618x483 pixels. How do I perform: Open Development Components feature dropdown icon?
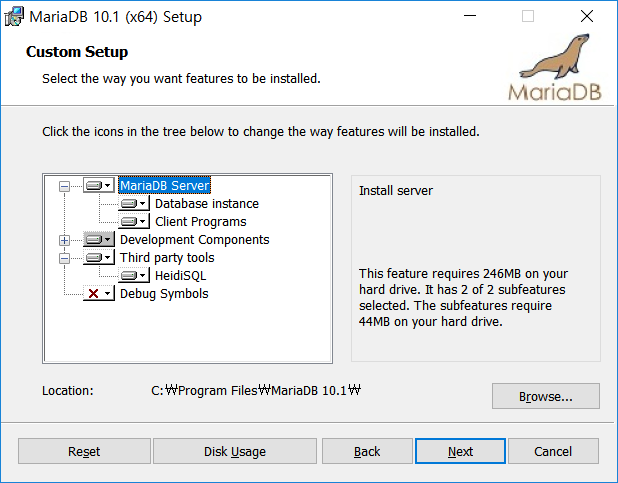click(x=99, y=239)
